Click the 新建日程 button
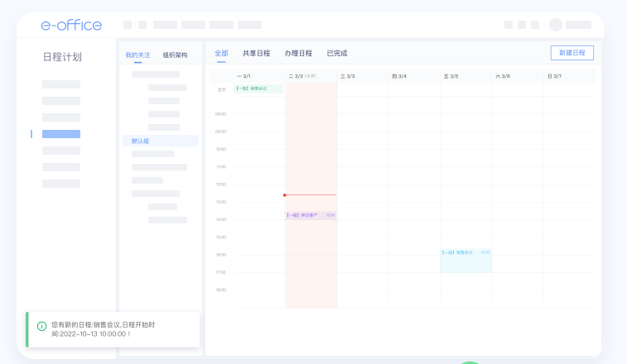 click(x=572, y=53)
